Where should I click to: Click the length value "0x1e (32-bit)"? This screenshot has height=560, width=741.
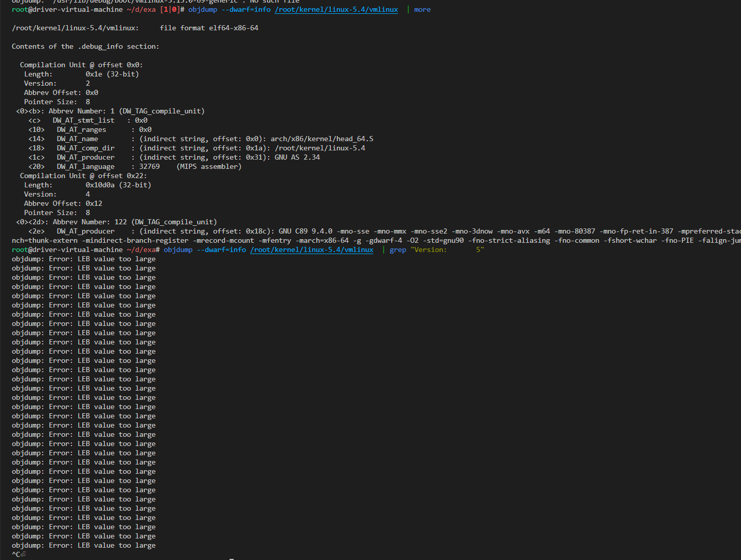[x=112, y=74]
